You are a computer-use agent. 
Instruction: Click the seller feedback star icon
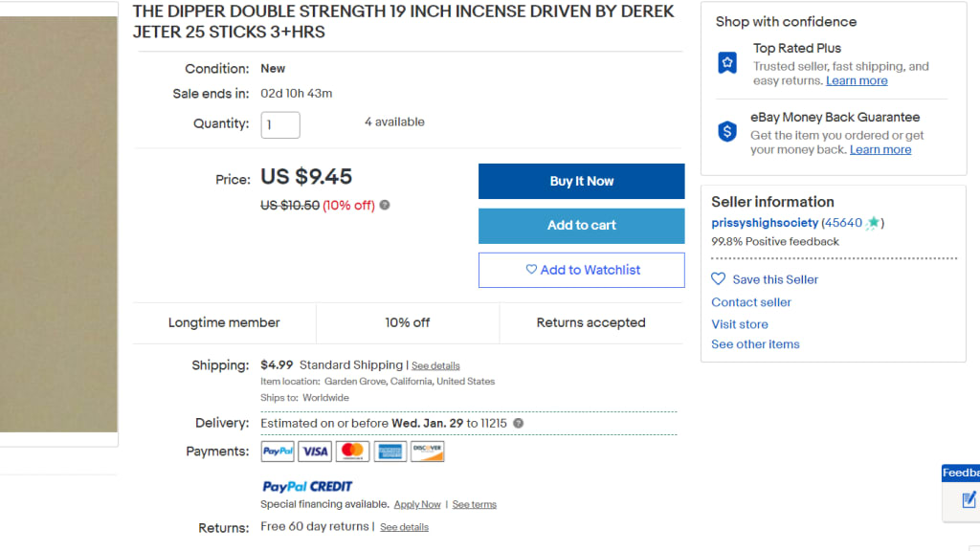pyautogui.click(x=873, y=223)
